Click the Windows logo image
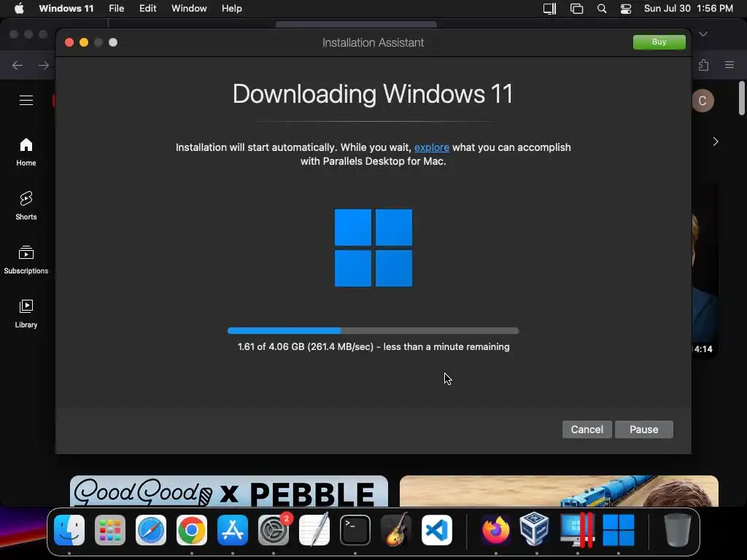Image resolution: width=747 pixels, height=560 pixels. tap(373, 248)
